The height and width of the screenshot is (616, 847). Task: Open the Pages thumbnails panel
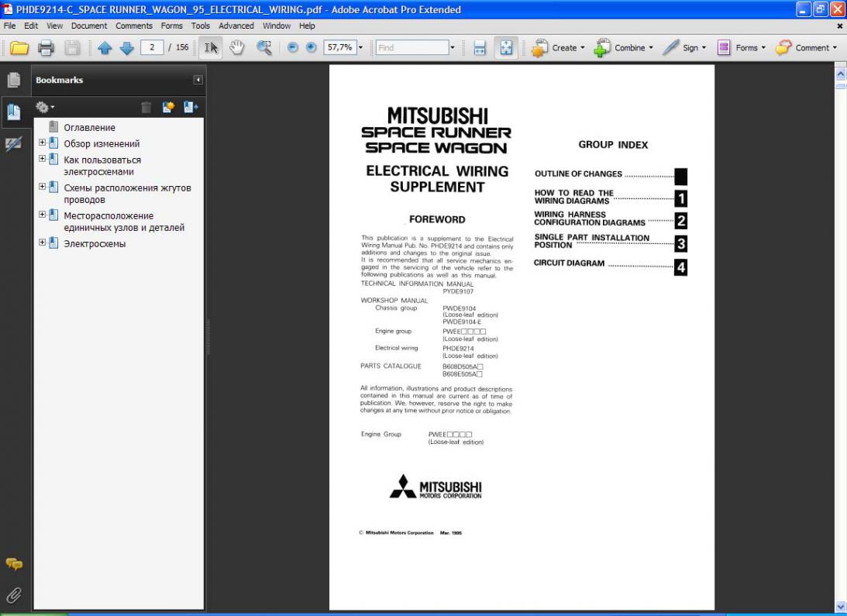[14, 80]
